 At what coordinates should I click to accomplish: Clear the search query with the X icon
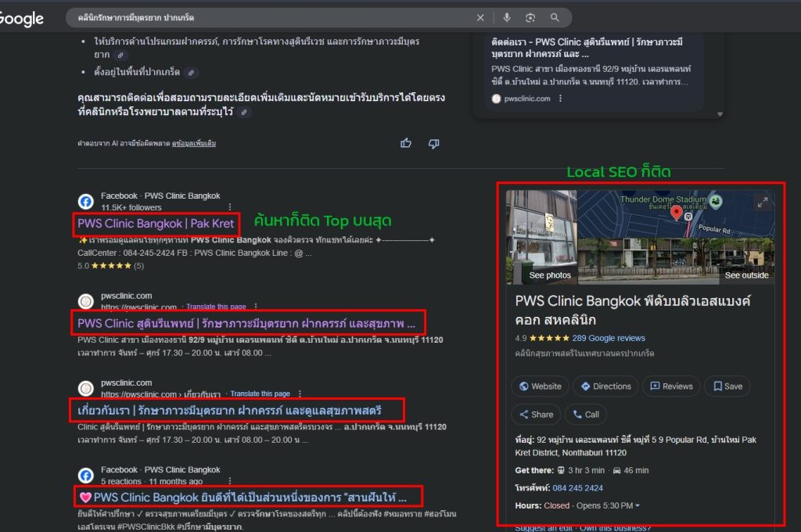tap(480, 18)
